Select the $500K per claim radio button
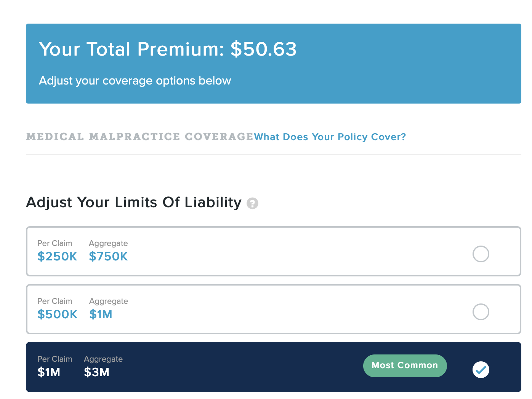532x399 pixels. (x=481, y=312)
